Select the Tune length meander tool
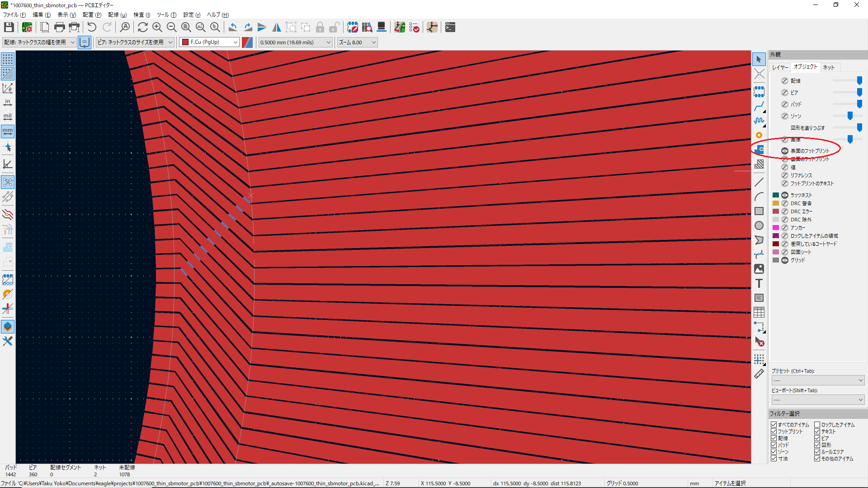 point(759,121)
